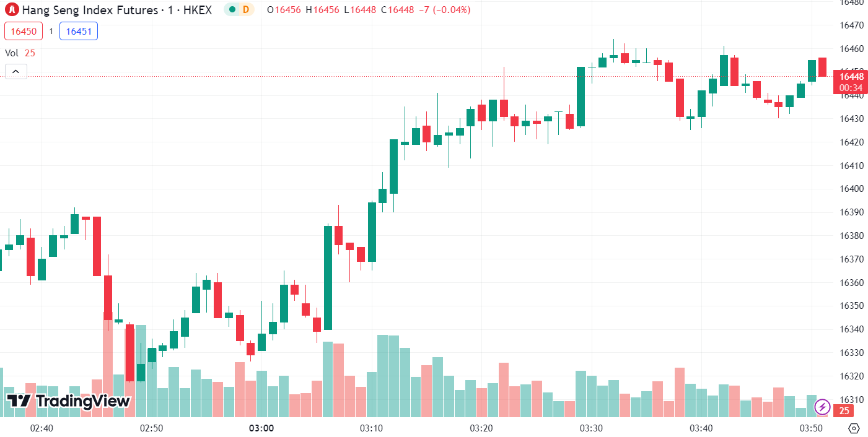Click the purple lightning bolt icon

click(x=822, y=407)
